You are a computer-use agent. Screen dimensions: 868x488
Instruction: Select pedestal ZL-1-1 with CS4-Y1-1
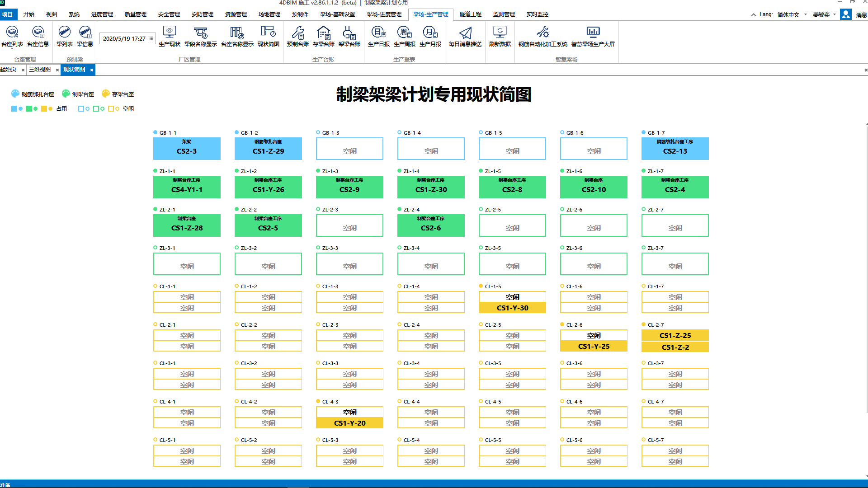pos(187,187)
